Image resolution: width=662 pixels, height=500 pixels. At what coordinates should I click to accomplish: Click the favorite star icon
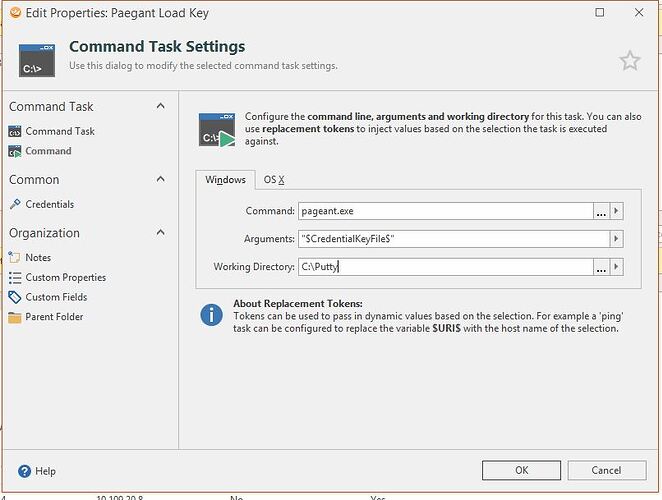coord(629,61)
